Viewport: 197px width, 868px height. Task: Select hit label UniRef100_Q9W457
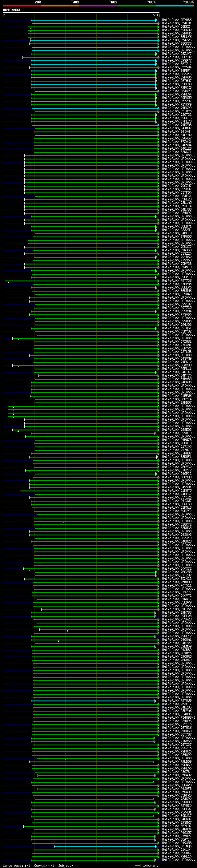(x=176, y=139)
